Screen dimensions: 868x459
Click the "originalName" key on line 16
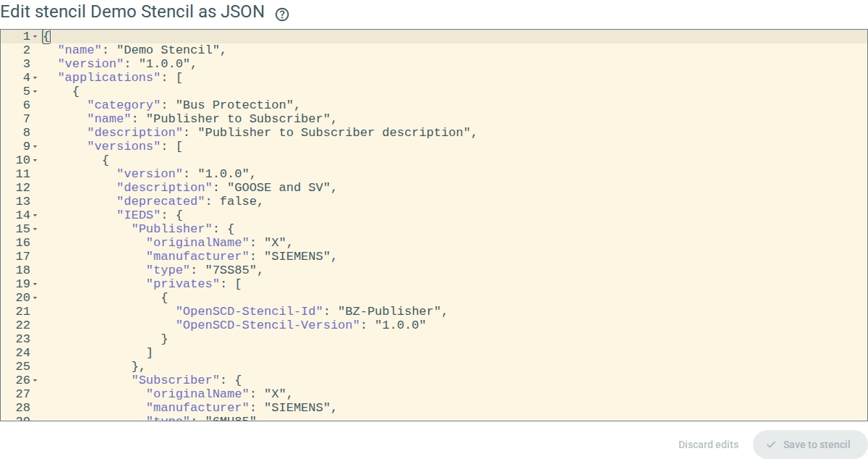tap(197, 243)
